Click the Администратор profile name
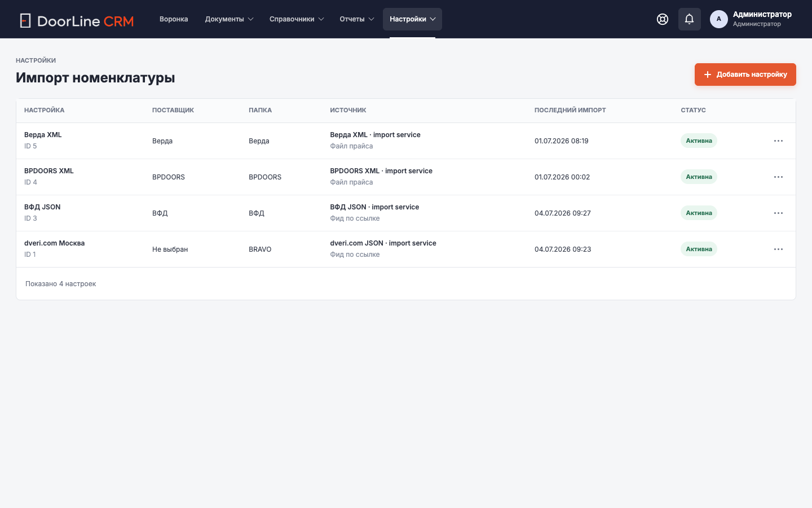This screenshot has width=812, height=508. coord(762,15)
